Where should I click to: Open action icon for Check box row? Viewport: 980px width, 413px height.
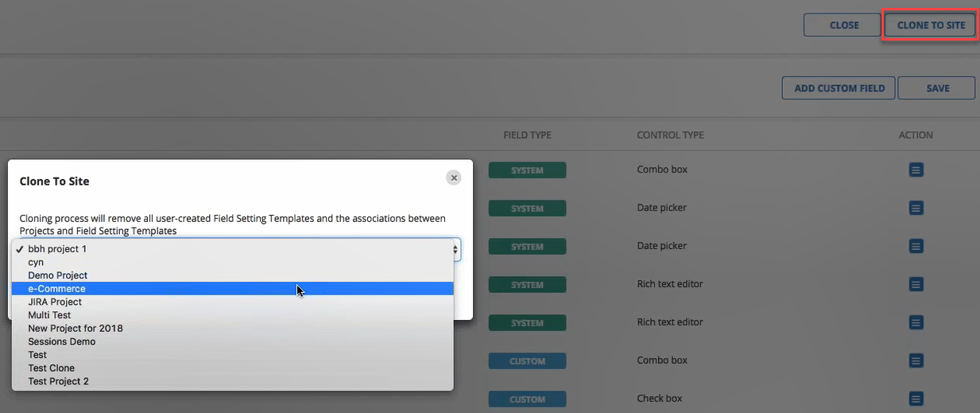916,399
